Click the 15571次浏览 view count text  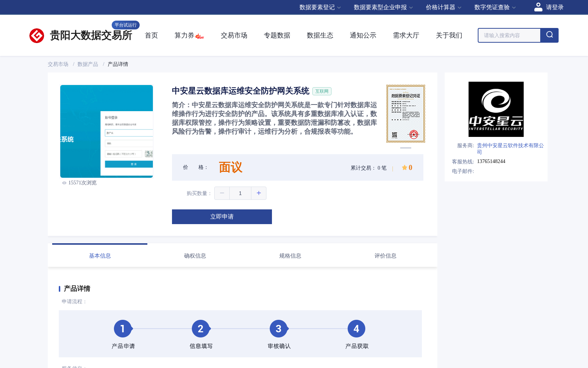coord(82,183)
